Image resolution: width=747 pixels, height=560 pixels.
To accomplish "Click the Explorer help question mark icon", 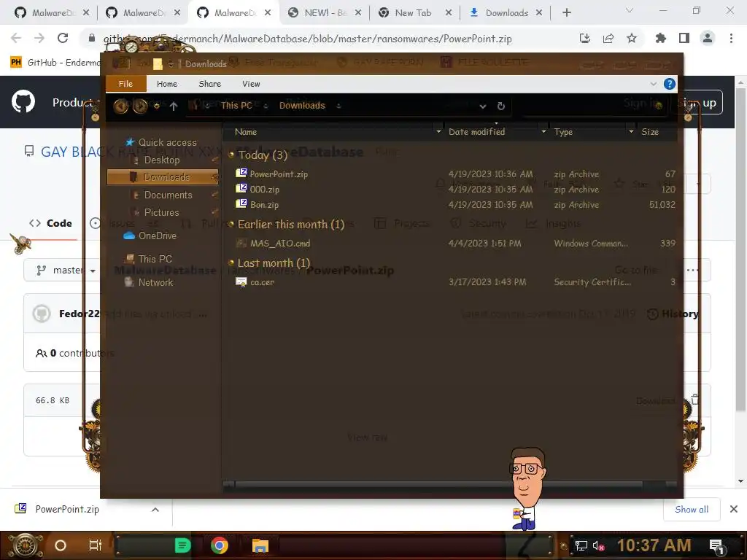I will click(x=670, y=85).
